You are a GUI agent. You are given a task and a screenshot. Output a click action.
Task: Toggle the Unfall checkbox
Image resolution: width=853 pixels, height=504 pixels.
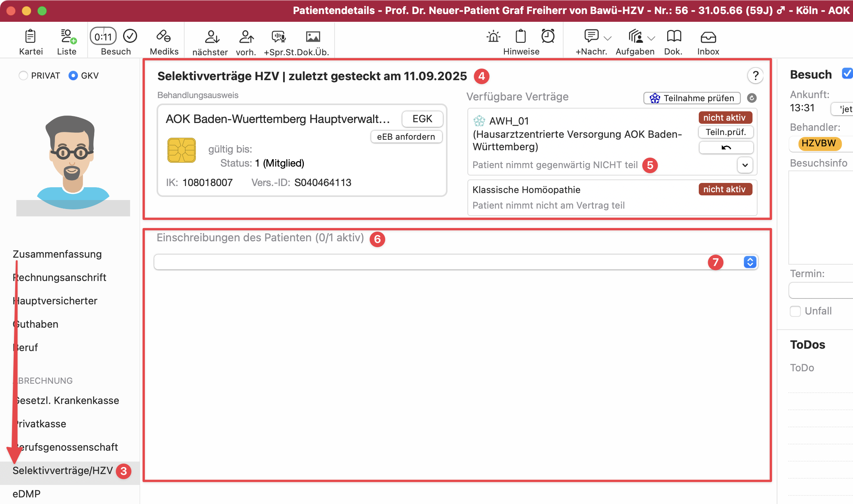[x=795, y=311]
